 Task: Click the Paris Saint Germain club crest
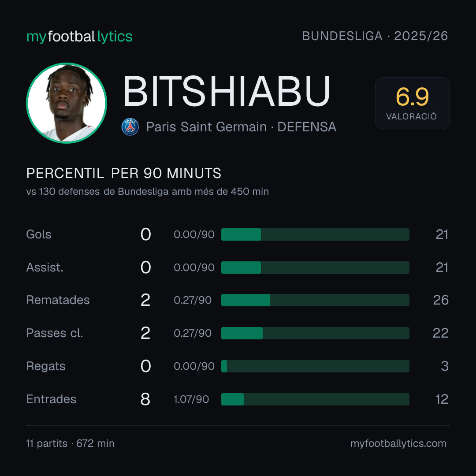tap(130, 127)
